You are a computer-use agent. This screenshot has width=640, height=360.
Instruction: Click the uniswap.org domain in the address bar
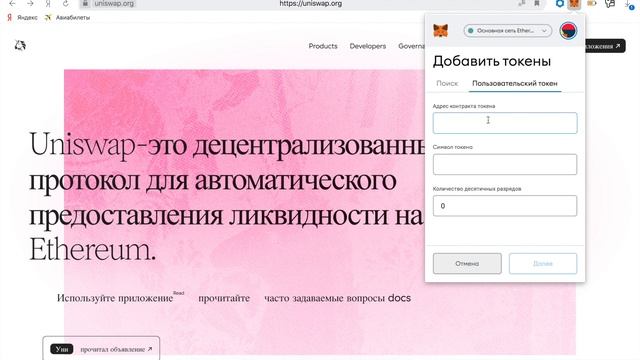[x=114, y=4]
